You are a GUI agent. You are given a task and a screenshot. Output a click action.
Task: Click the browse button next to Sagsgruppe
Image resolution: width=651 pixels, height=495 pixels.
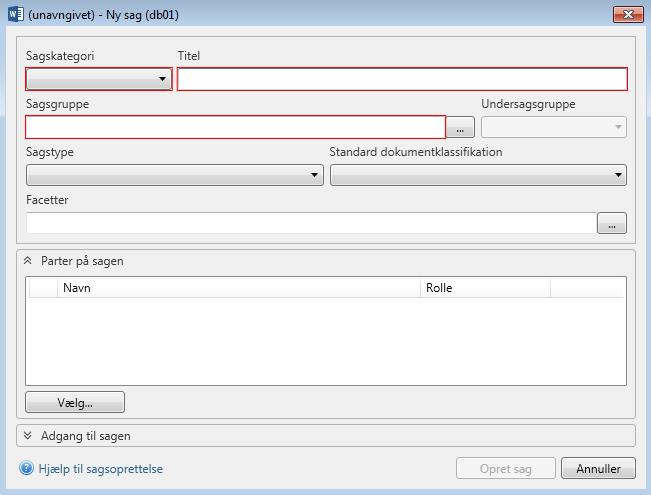tap(460, 127)
